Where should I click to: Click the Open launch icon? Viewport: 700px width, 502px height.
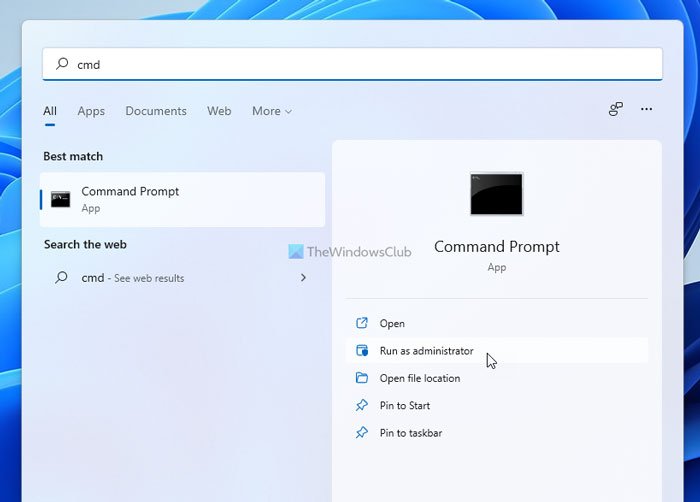[x=362, y=323]
